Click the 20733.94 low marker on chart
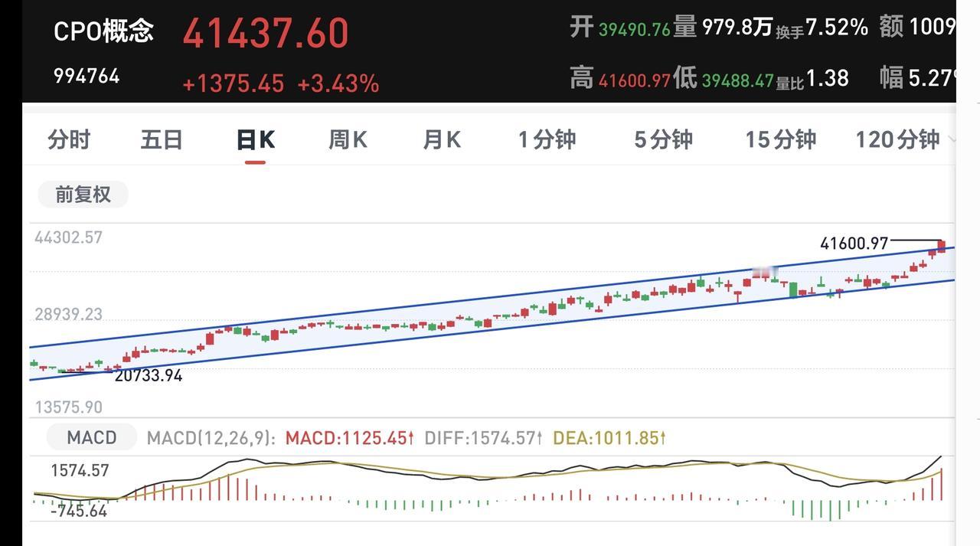The height and width of the screenshot is (546, 980). coord(149,375)
